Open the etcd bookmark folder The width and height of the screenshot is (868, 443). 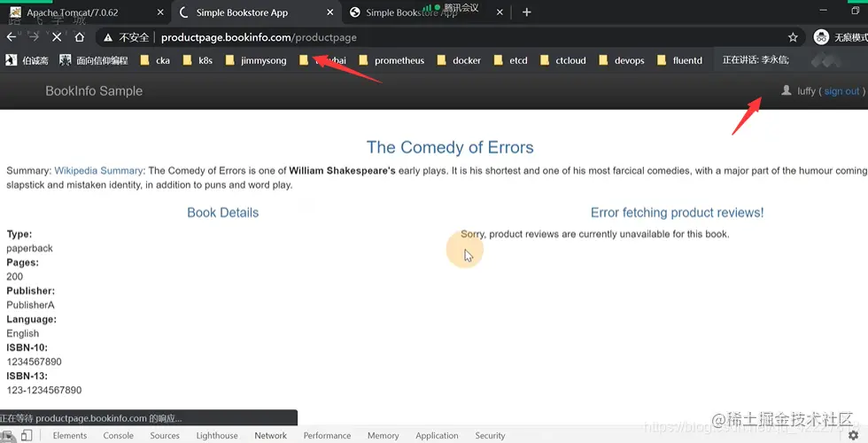[510, 60]
